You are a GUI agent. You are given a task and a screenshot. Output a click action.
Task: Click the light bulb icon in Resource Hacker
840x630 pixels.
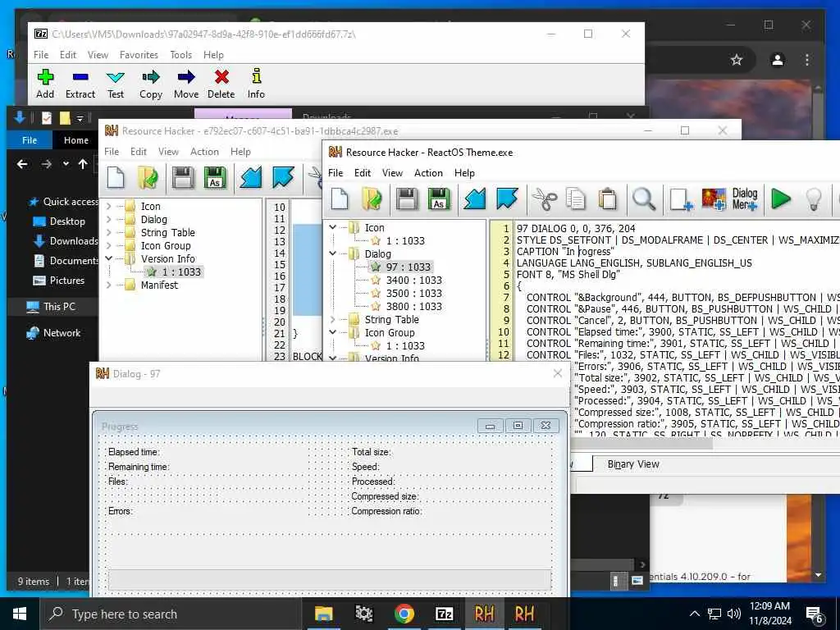[x=813, y=199]
